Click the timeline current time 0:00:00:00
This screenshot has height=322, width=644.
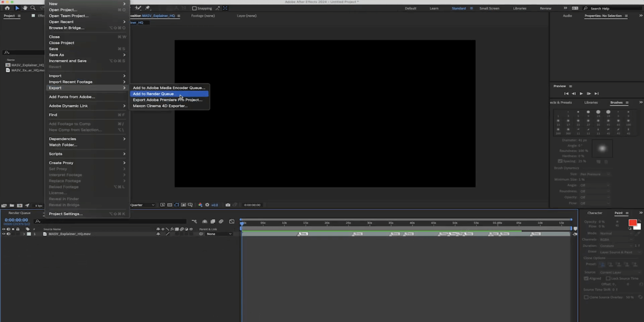(x=16, y=220)
